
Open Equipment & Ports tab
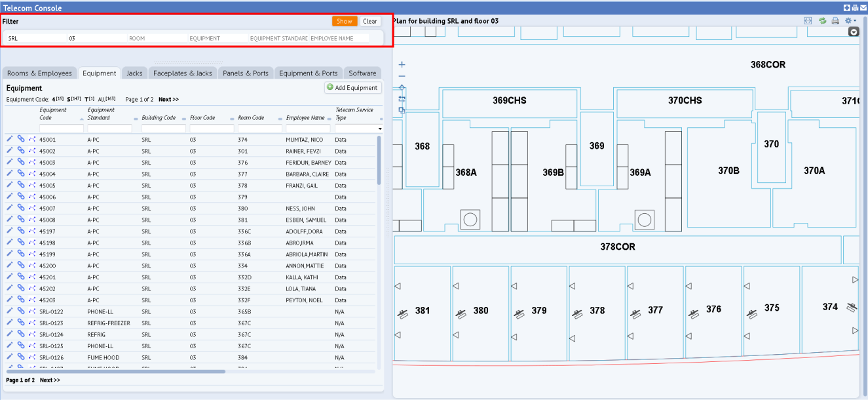[x=309, y=73]
